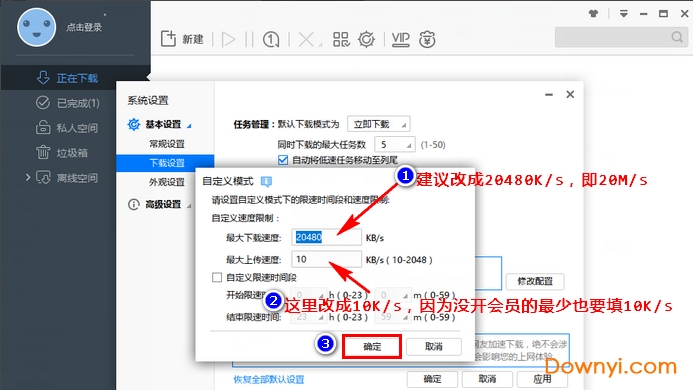
Task: Open the main menu dropdown arrow in the title bar
Action: (x=624, y=14)
